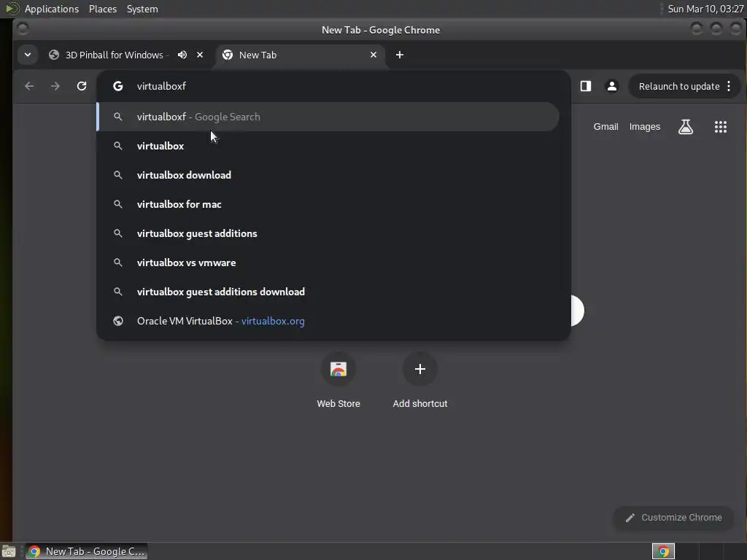747x560 pixels.
Task: Open the System menu
Action: click(142, 9)
